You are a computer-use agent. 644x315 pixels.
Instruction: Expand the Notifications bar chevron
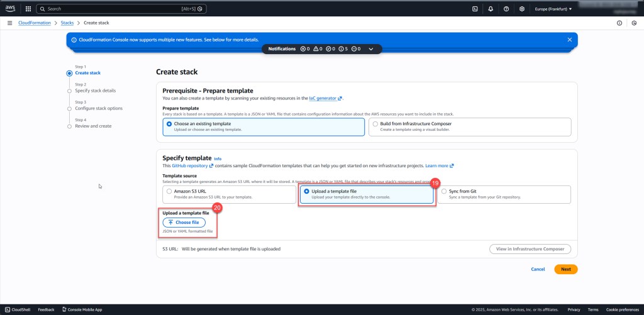point(371,49)
